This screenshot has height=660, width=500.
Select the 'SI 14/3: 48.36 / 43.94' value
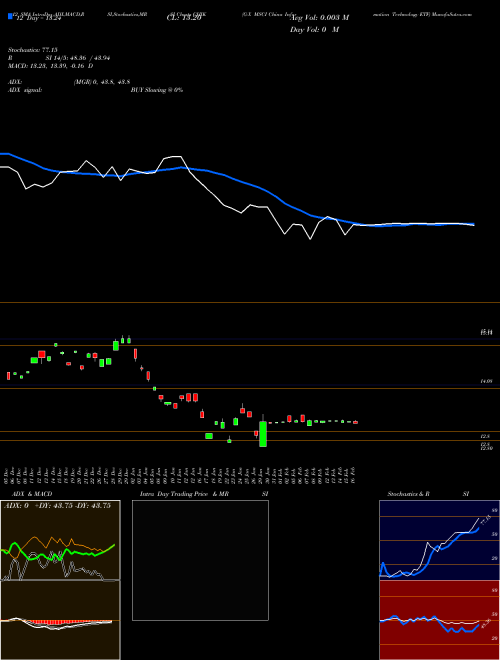click(78, 58)
